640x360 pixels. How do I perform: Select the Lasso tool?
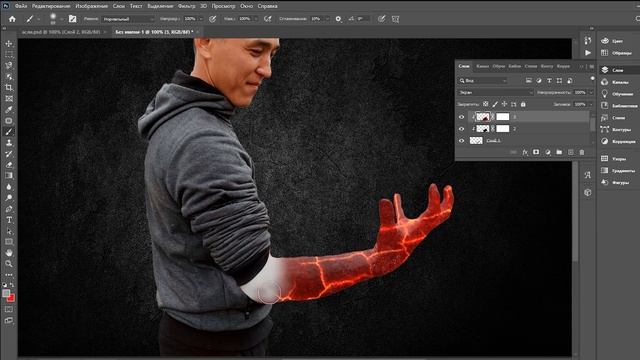(9, 65)
